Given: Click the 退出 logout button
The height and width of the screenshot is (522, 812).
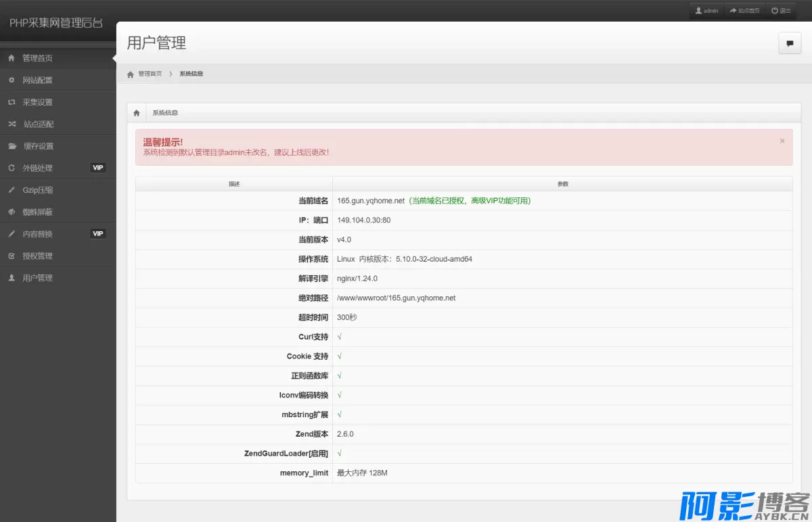Looking at the screenshot, I should [x=781, y=11].
